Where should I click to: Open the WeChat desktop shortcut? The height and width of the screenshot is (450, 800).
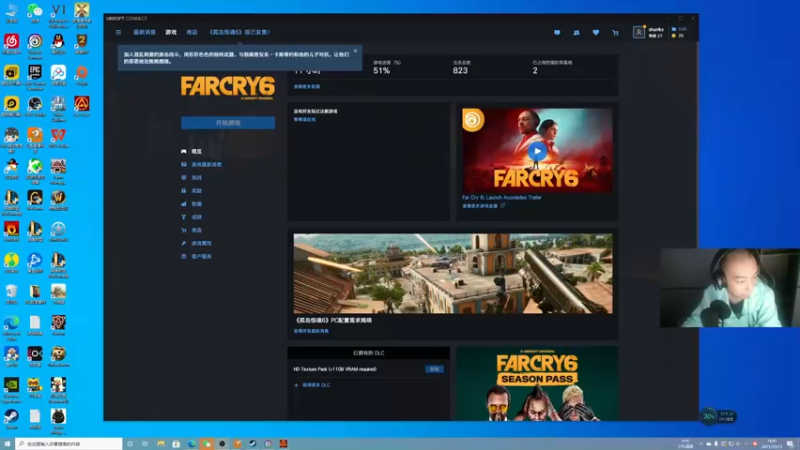coord(35,13)
